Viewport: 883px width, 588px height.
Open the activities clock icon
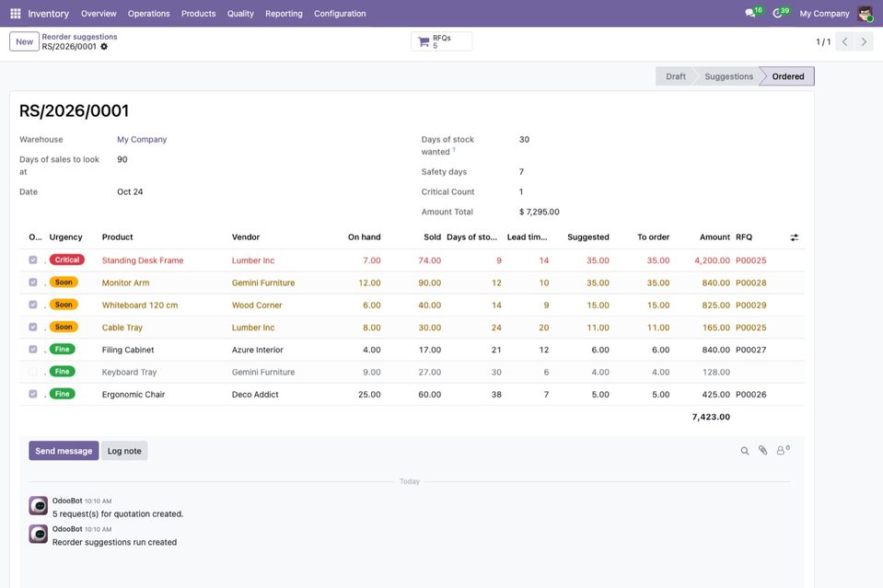pos(778,13)
